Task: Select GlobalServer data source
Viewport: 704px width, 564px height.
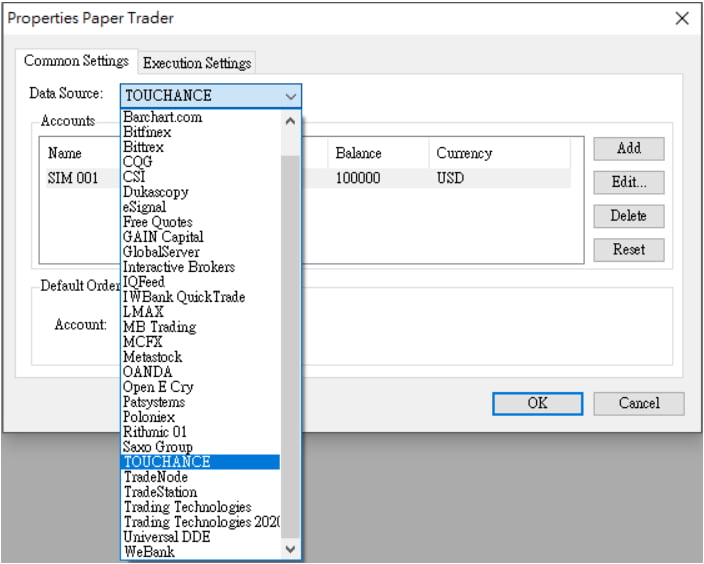Action: click(x=201, y=252)
